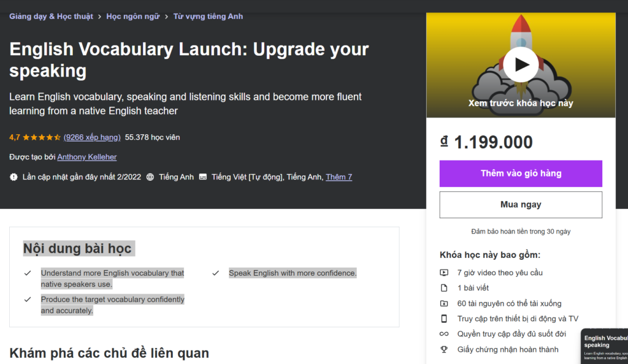Click the infinity lifetime access icon

[444, 334]
